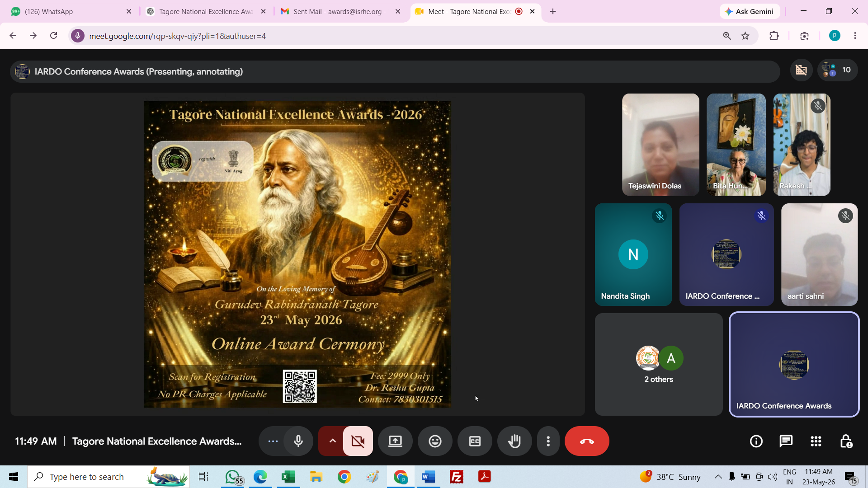Switch to Tagore National Excellence Awards ChatGPT tab
Image resolution: width=868 pixels, height=488 pixels.
click(x=206, y=11)
